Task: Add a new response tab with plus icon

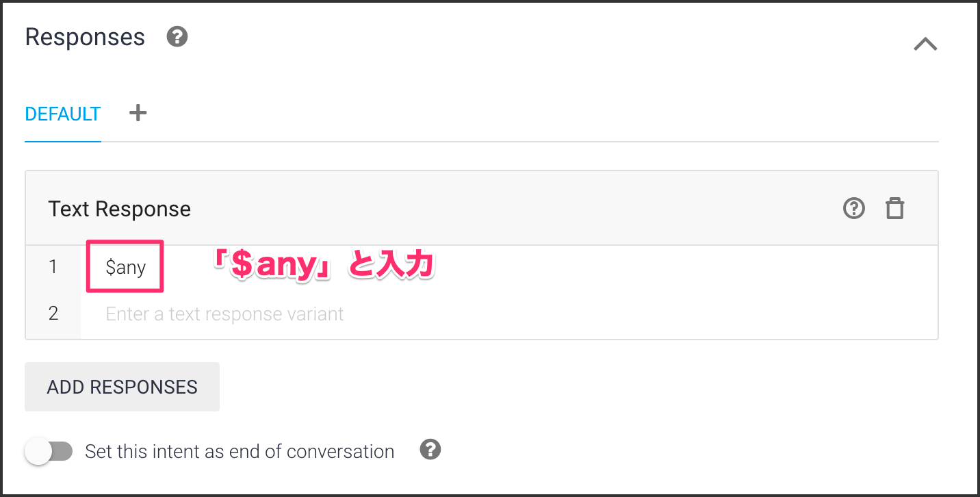Action: click(138, 113)
